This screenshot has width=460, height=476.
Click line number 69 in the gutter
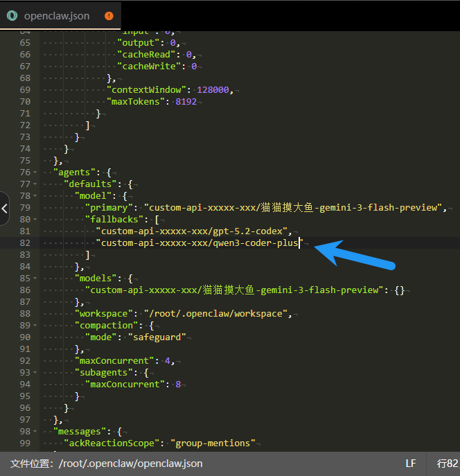[25, 89]
